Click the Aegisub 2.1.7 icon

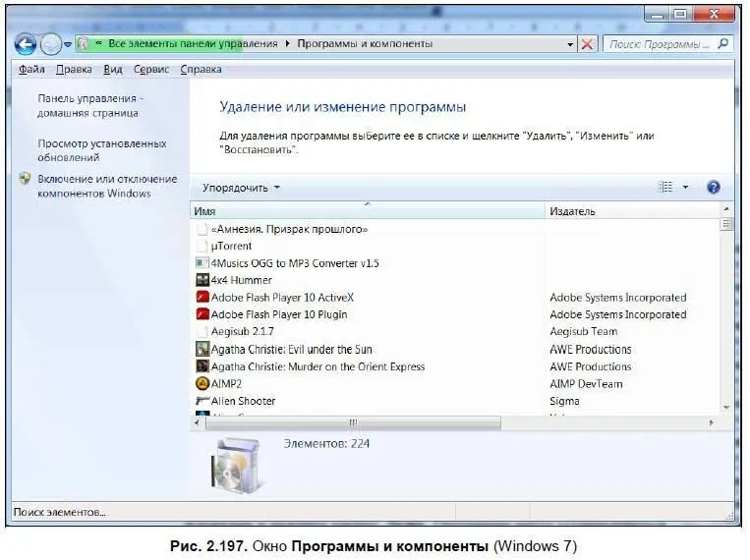[x=202, y=331]
